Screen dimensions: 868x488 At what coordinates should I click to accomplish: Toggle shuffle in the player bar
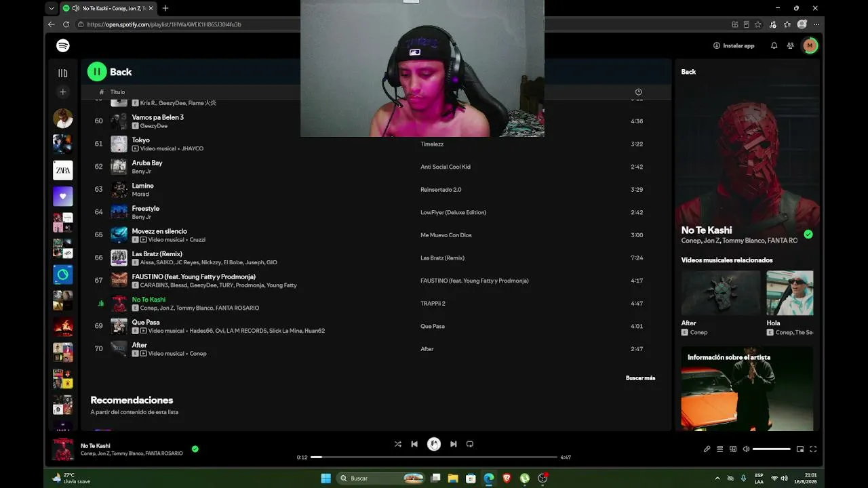pos(398,444)
